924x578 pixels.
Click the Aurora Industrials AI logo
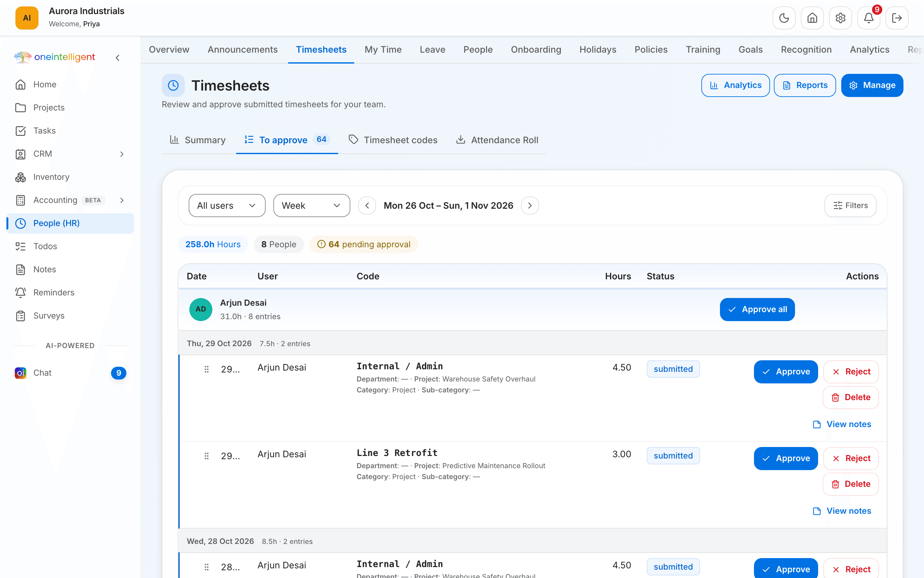point(27,18)
